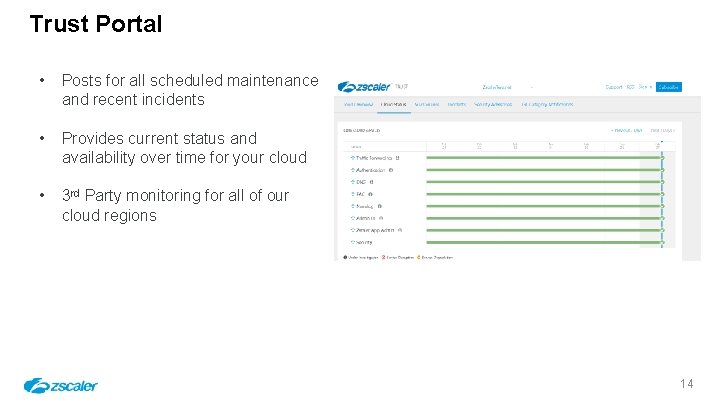The height and width of the screenshot is (405, 720).
Task: Expand the Traffic Forwarding row arrow
Action: tap(353, 158)
